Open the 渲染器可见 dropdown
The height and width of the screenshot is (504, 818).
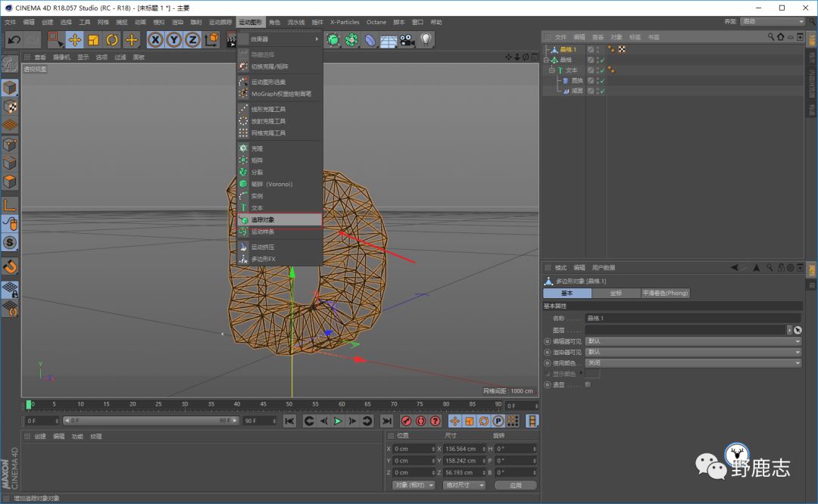(693, 352)
